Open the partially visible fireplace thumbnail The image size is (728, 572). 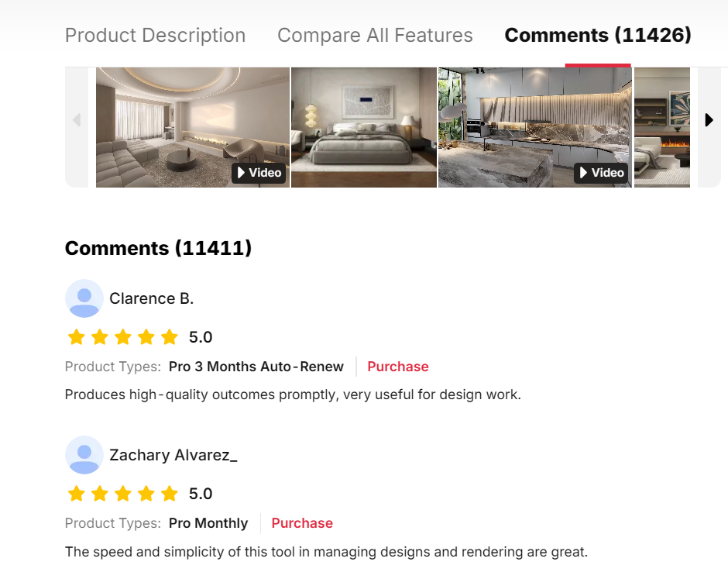click(662, 127)
